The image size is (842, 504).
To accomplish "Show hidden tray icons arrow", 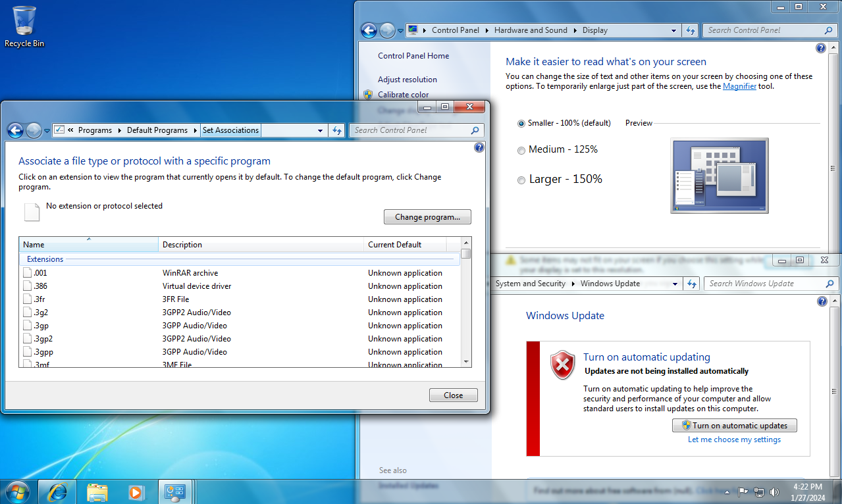I will coord(728,491).
